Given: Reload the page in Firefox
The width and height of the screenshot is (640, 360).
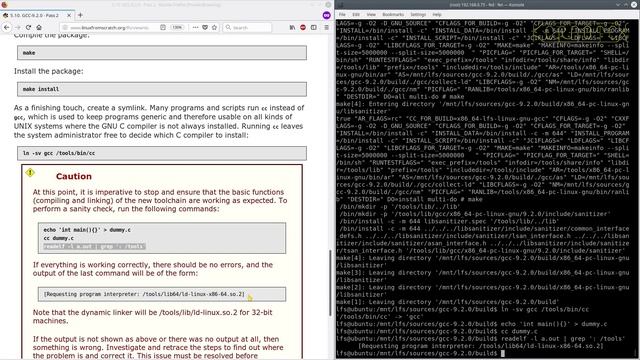Looking at the screenshot, I should click(x=28, y=27).
